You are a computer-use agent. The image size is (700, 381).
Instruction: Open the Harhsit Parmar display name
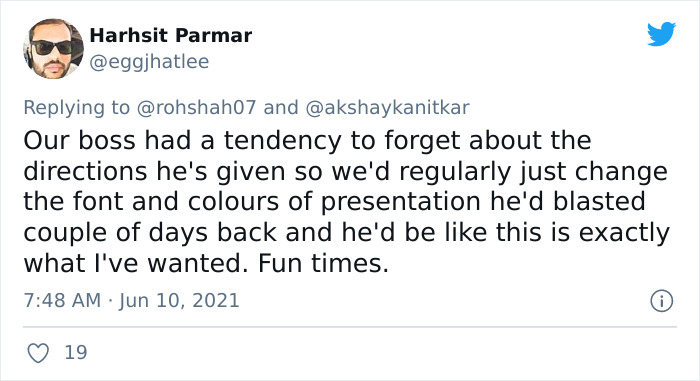point(171,35)
